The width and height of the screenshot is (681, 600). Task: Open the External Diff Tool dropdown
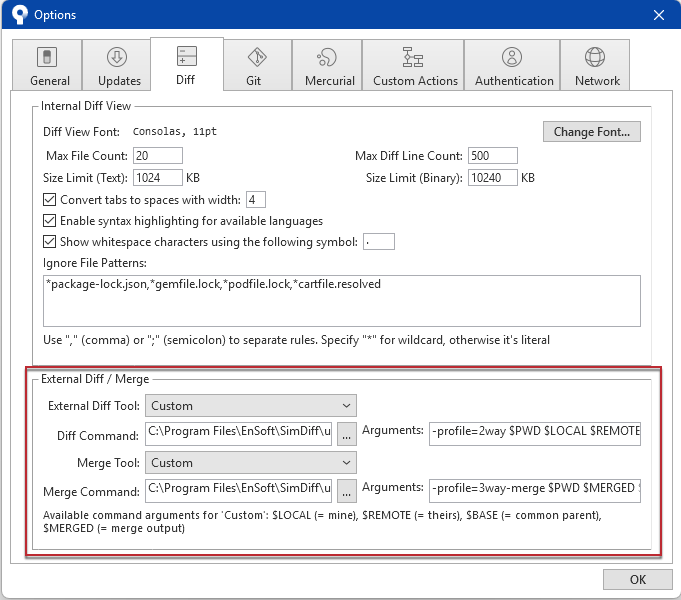[251, 406]
